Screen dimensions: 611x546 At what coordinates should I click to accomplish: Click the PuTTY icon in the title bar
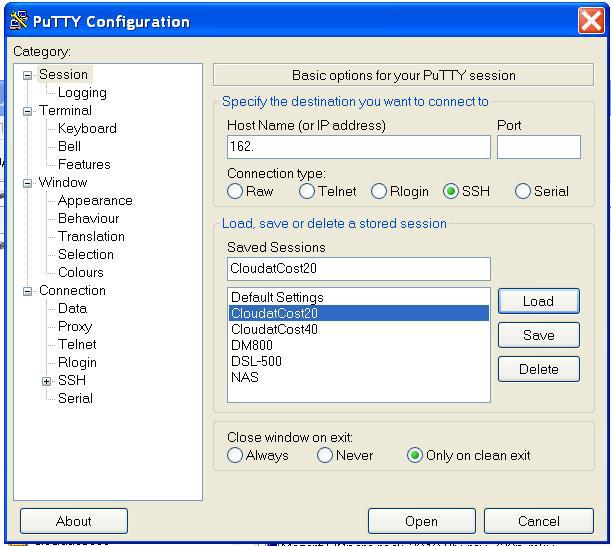tap(18, 21)
